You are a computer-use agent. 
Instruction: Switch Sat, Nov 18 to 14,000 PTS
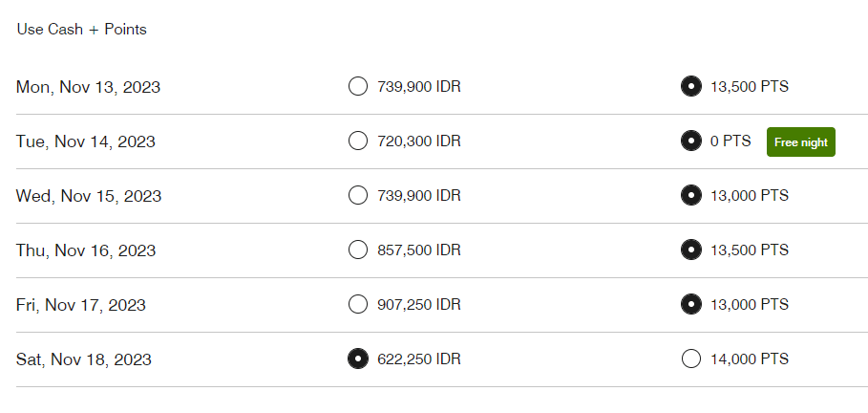pyautogui.click(x=691, y=359)
